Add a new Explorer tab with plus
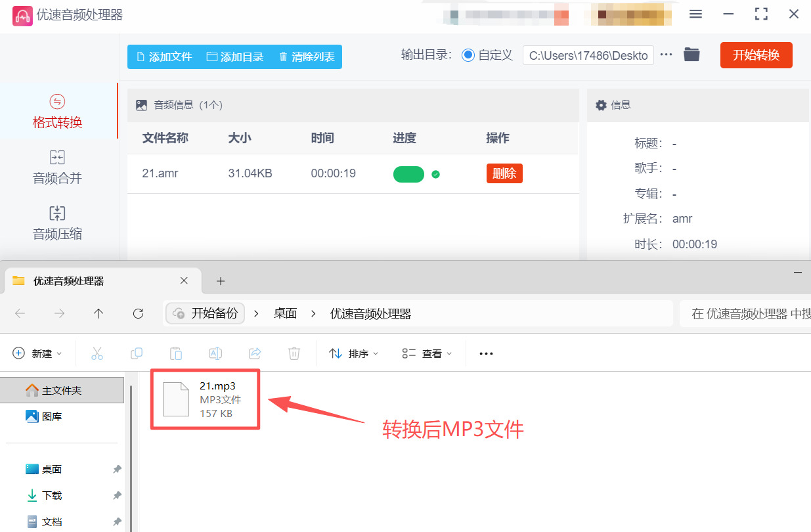The width and height of the screenshot is (811, 532). [221, 281]
